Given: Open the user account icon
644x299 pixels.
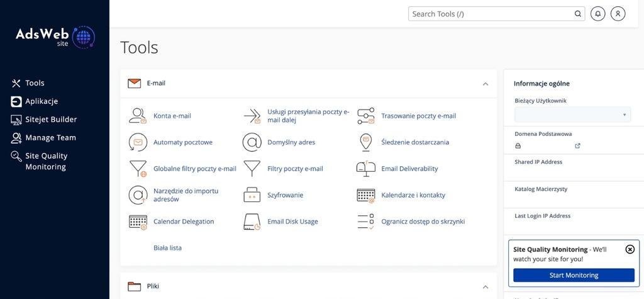Looking at the screenshot, I should coord(618,14).
